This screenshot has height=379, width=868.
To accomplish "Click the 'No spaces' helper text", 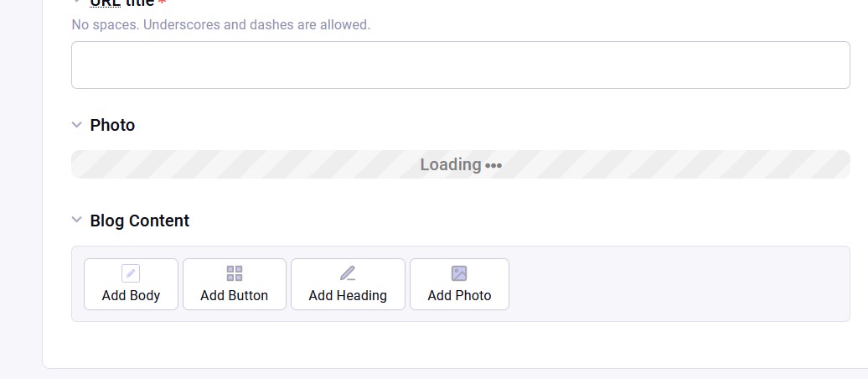I will pyautogui.click(x=221, y=25).
